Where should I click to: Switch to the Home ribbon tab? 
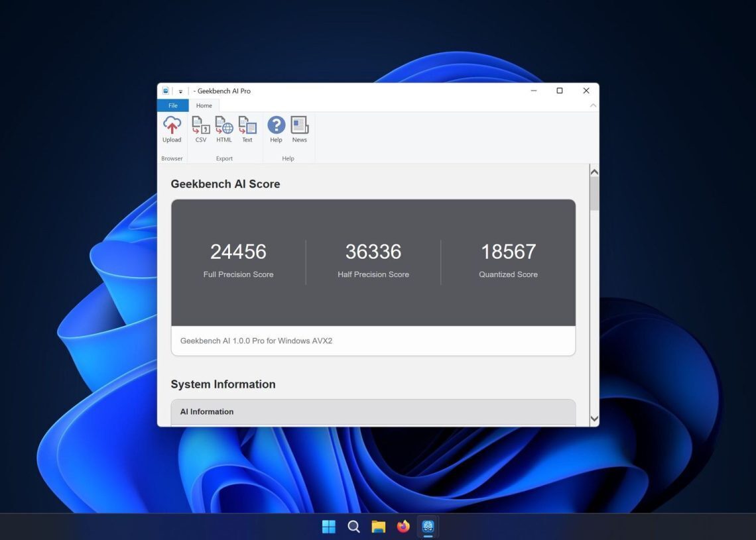(204, 105)
